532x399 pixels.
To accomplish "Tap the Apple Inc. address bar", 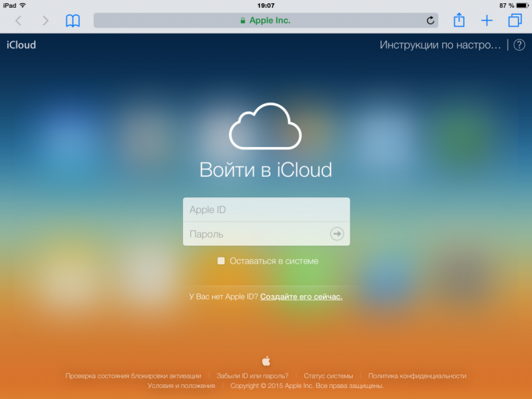I will 266,20.
